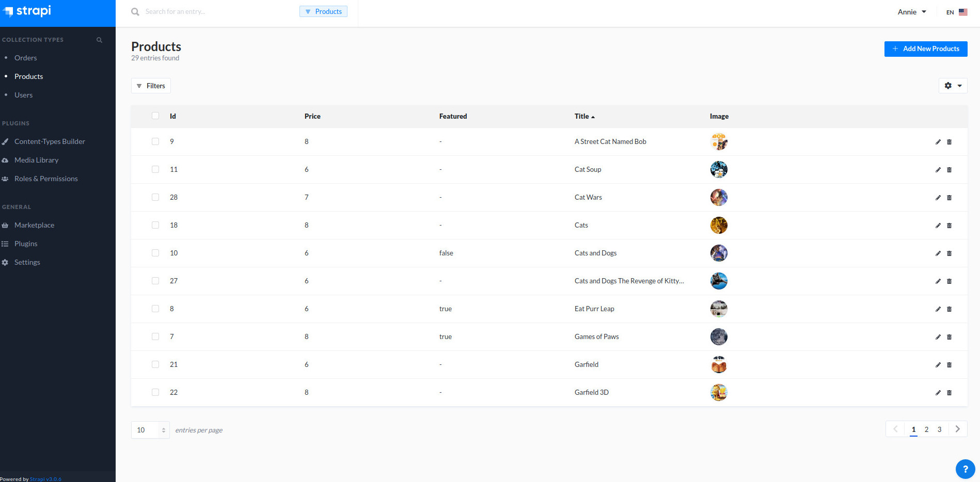
Task: Go to page 2 of results
Action: pos(926,429)
